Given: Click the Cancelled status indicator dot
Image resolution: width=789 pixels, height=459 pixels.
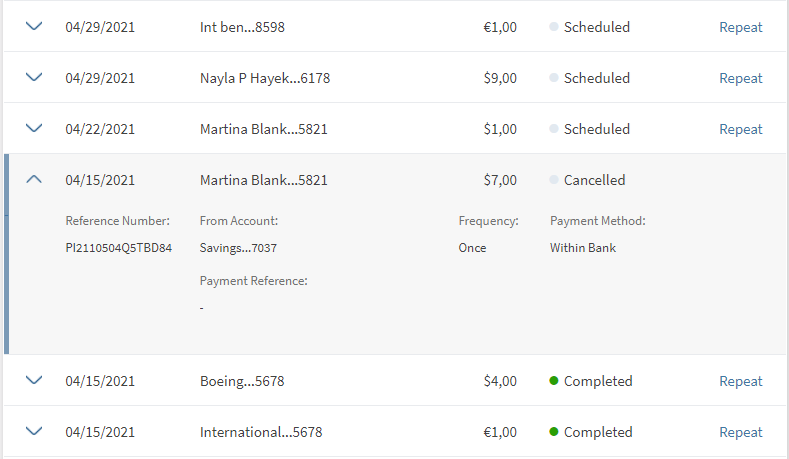Looking at the screenshot, I should [x=554, y=180].
